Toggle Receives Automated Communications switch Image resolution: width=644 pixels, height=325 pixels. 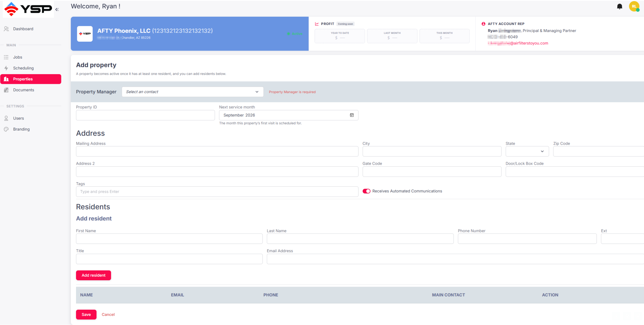pyautogui.click(x=366, y=191)
